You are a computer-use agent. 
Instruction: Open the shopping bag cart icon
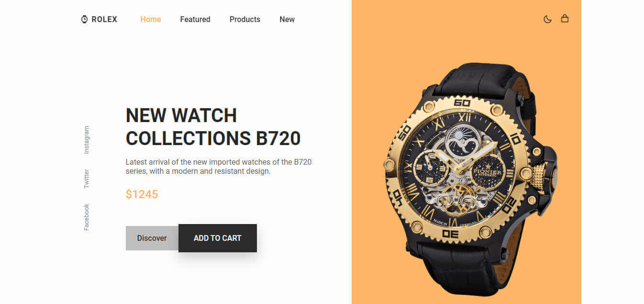[x=565, y=19]
